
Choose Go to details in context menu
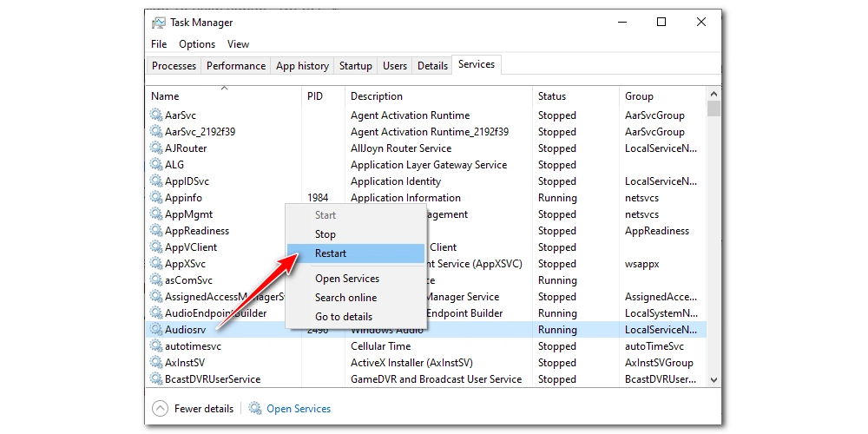click(x=355, y=317)
